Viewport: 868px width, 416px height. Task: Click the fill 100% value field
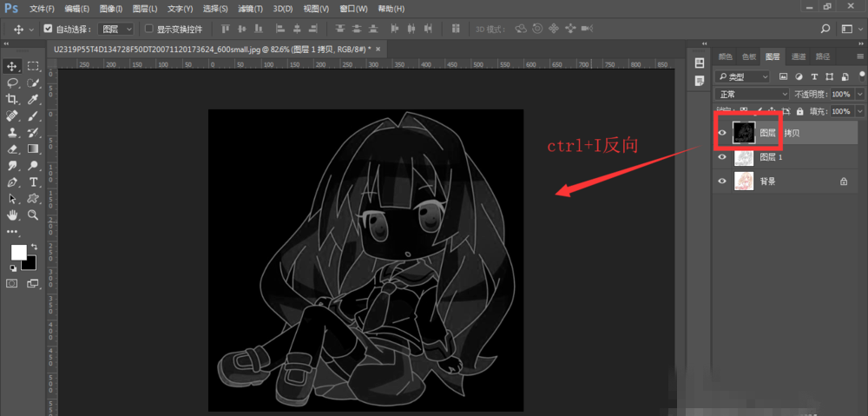tap(843, 111)
